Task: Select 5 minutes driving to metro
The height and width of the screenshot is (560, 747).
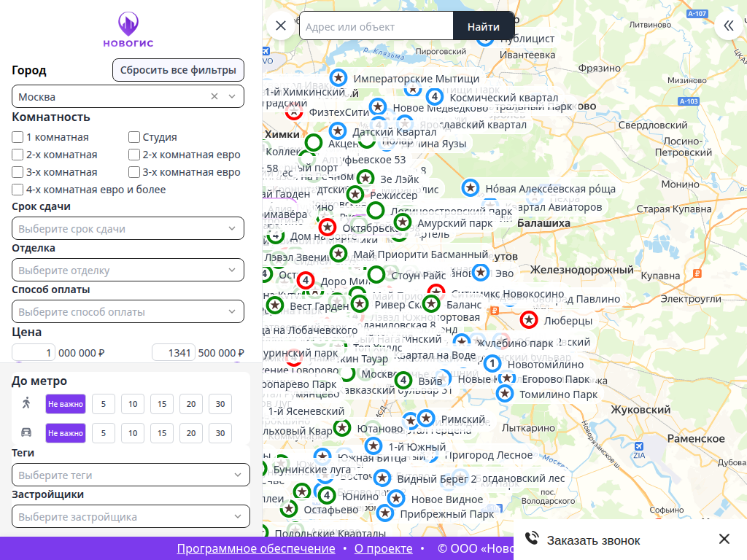Action: [x=104, y=433]
